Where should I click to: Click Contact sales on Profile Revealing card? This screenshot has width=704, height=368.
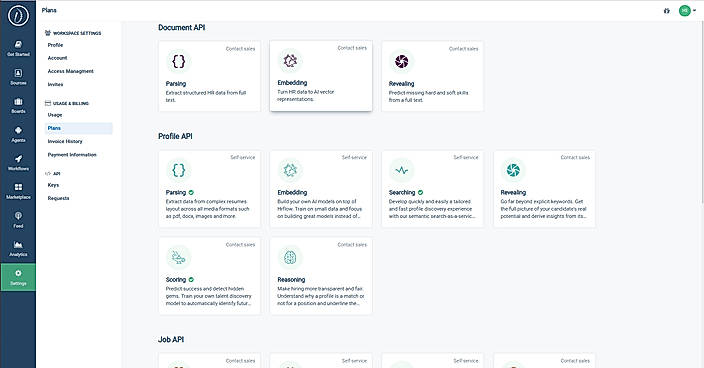[x=575, y=158]
